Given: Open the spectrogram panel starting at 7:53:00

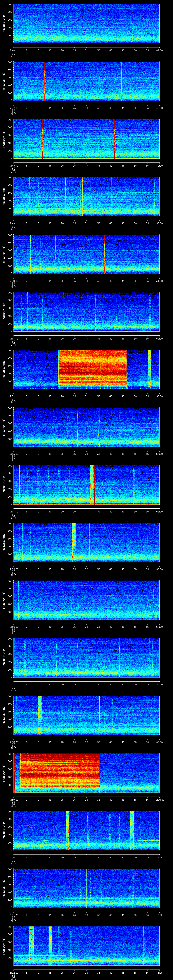Looking at the screenshot, I should click(86, 427).
